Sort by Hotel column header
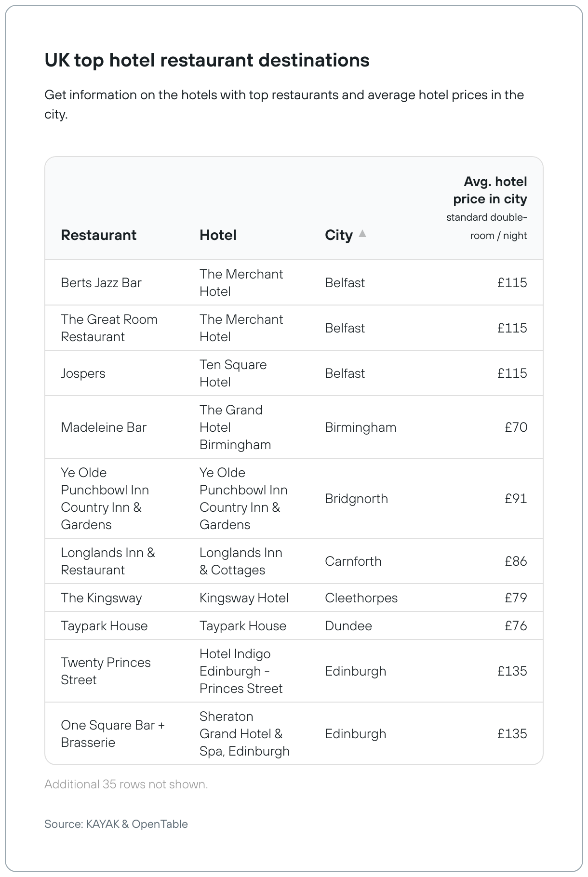This screenshot has width=588, height=877. (x=218, y=235)
